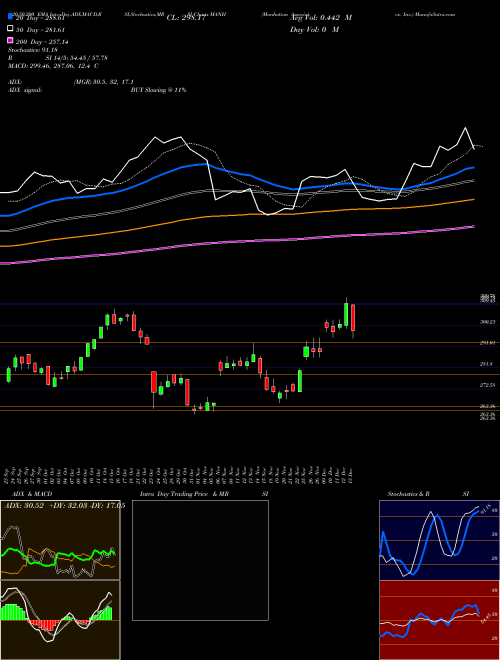The image size is (500, 660).
Task: Click the MACD values line
Action: 53,66
